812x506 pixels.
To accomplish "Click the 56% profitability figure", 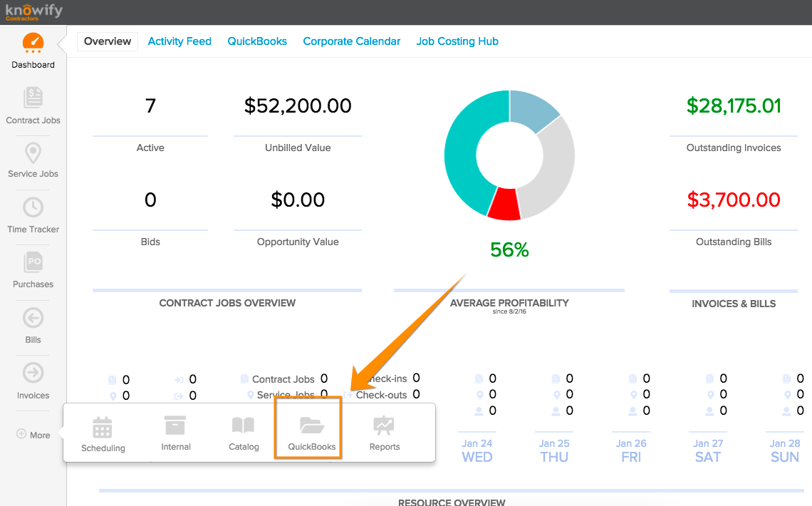I will [x=509, y=250].
